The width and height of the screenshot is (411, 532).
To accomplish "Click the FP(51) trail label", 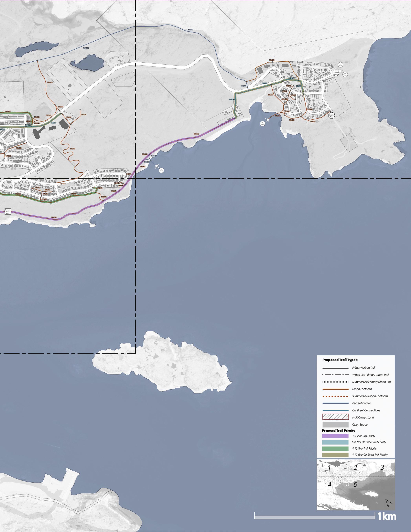I will point(54,217).
